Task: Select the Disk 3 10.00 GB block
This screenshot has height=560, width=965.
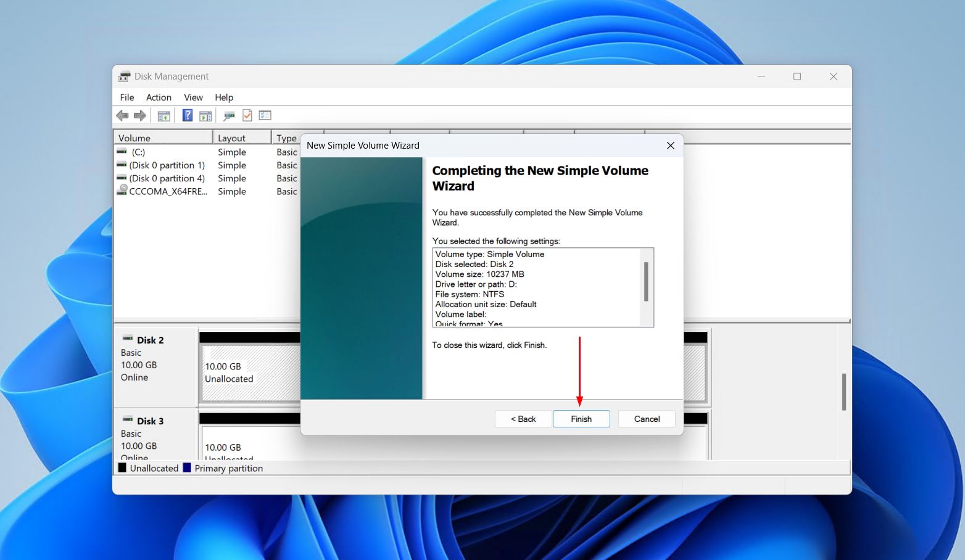Action: tap(251, 442)
